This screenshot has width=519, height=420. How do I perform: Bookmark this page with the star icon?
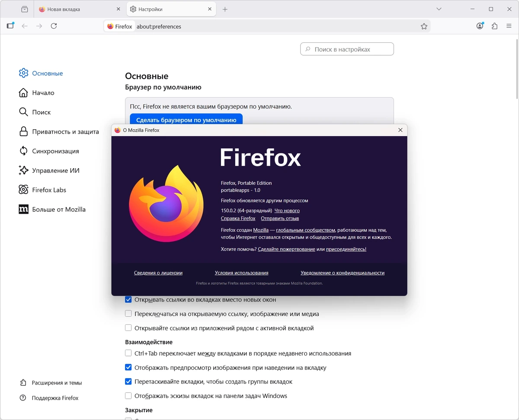pos(424,26)
